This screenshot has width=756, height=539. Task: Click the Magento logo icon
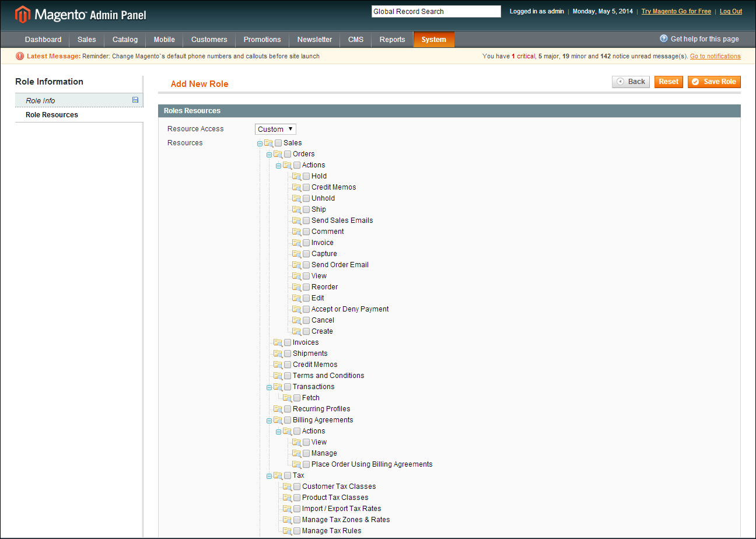coord(22,15)
